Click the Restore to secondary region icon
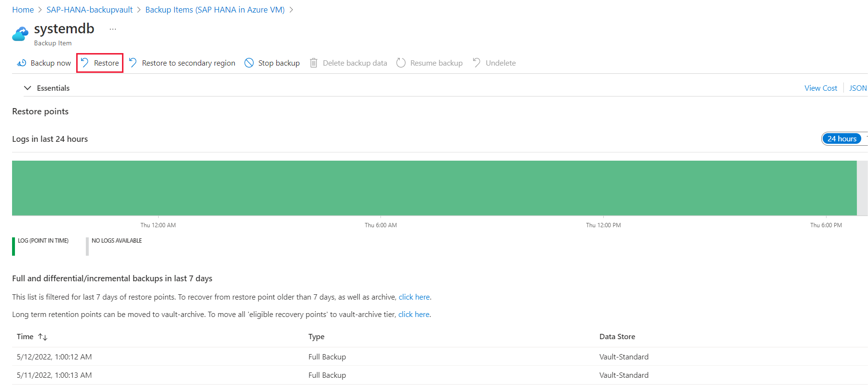868x385 pixels. (x=133, y=63)
